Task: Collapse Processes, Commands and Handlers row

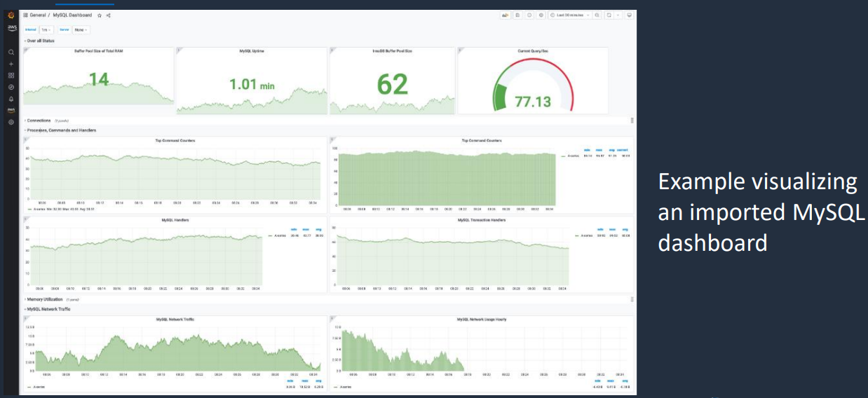Action: tap(60, 130)
